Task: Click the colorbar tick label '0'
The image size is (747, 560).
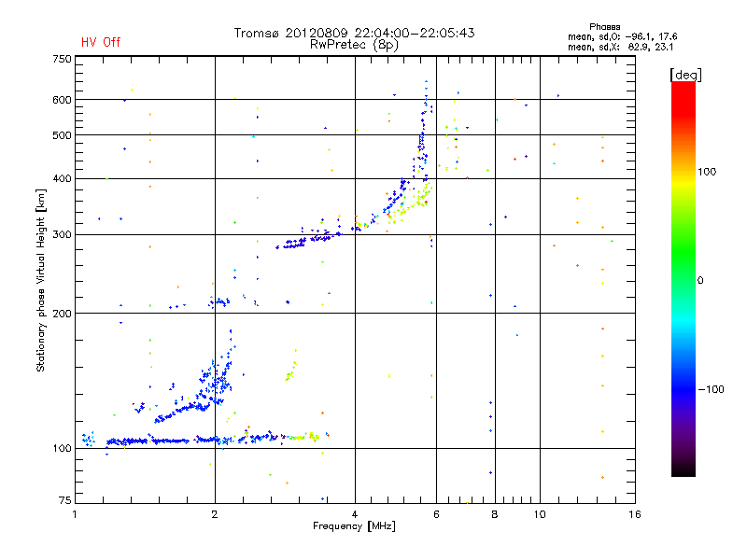Action: click(x=700, y=281)
